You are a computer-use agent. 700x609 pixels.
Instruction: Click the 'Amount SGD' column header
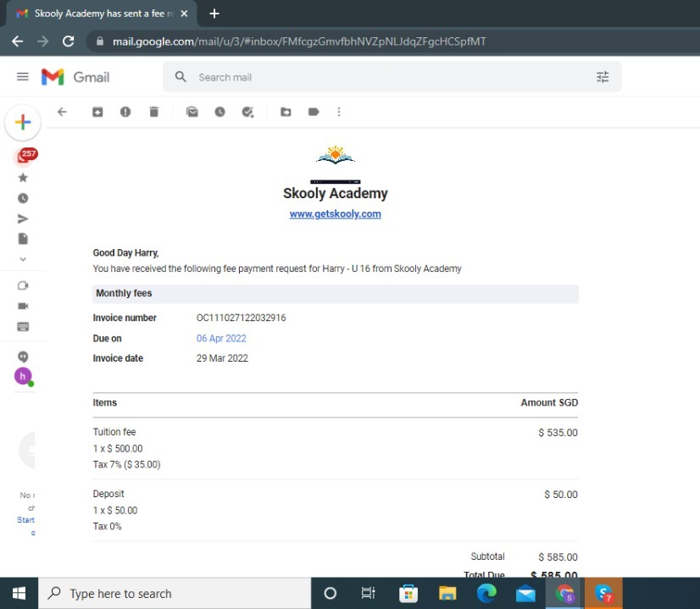[549, 403]
